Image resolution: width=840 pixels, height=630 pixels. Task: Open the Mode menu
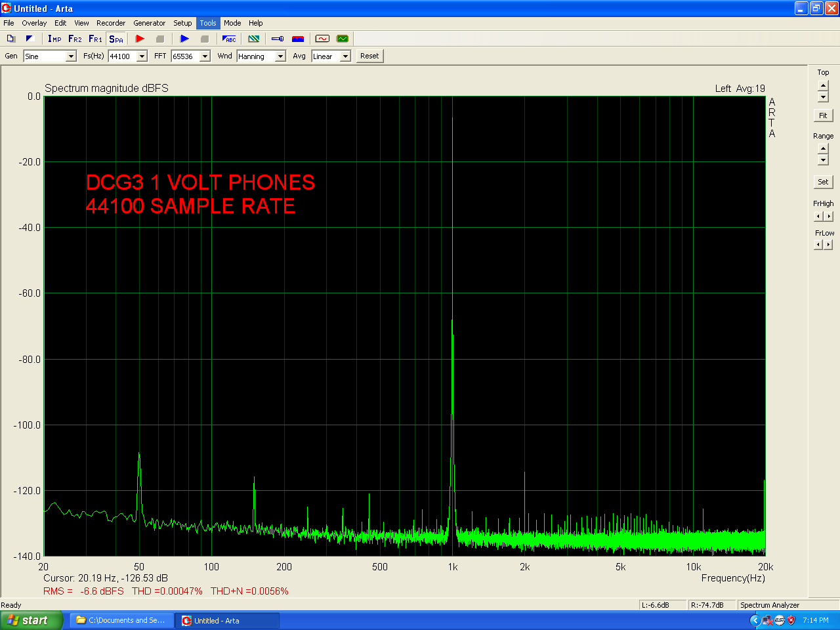tap(232, 23)
